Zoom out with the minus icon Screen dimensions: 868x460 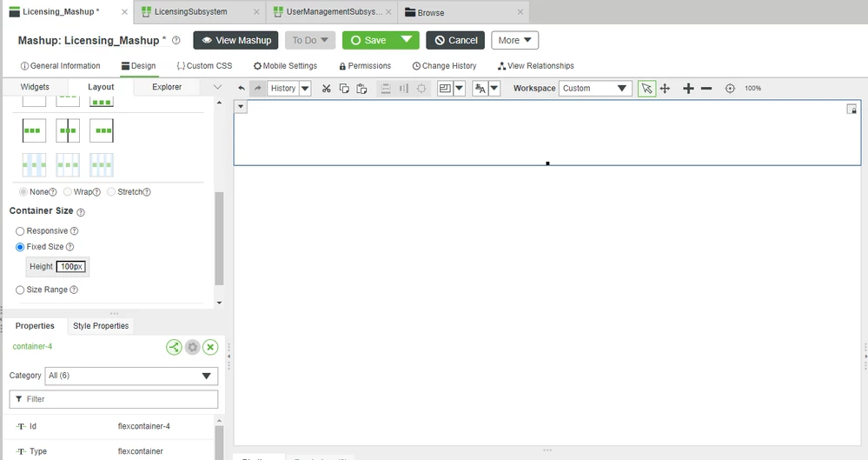(x=706, y=88)
